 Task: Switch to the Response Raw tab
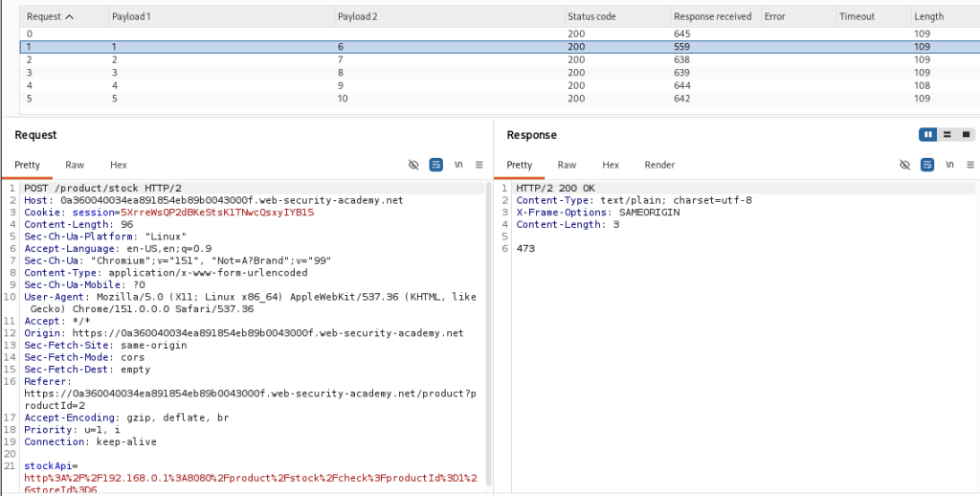(567, 165)
